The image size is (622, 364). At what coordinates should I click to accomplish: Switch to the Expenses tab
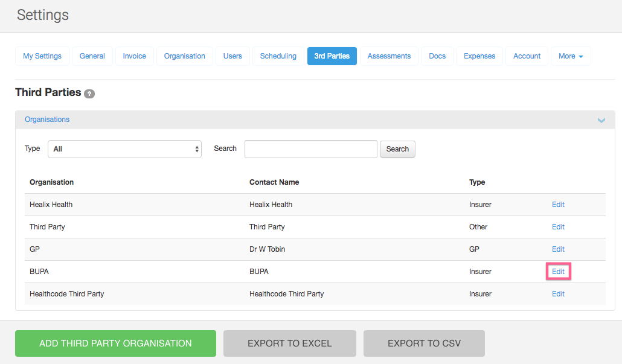[479, 56]
